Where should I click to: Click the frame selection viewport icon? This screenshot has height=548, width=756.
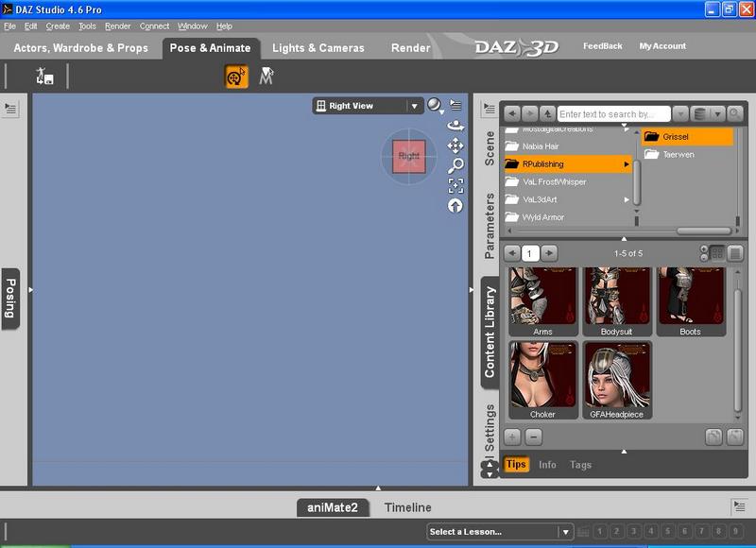[455, 185]
